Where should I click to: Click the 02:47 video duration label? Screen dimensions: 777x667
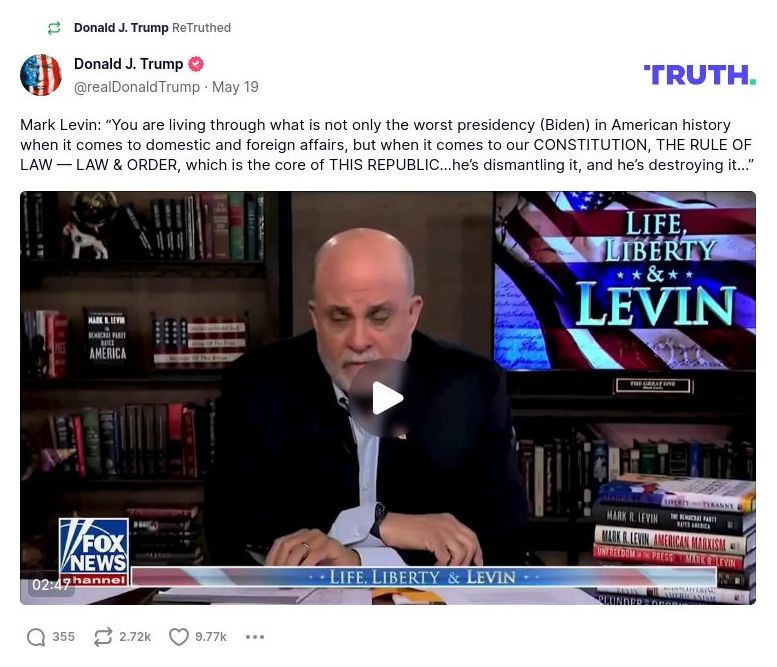click(50, 585)
